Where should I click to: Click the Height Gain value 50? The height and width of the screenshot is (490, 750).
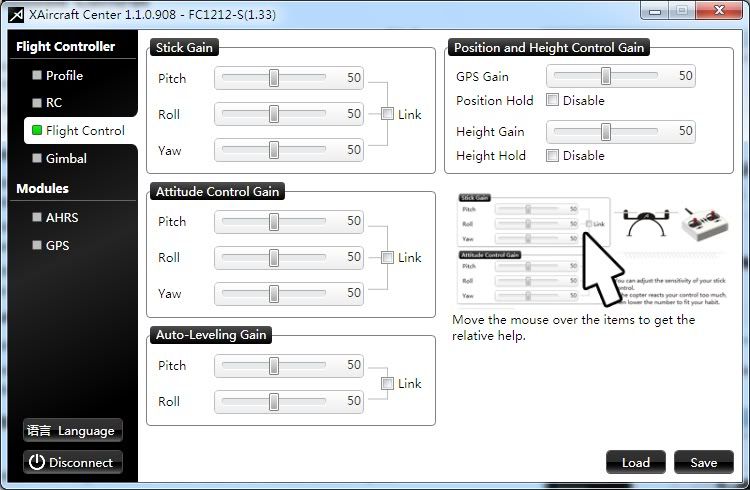point(685,131)
